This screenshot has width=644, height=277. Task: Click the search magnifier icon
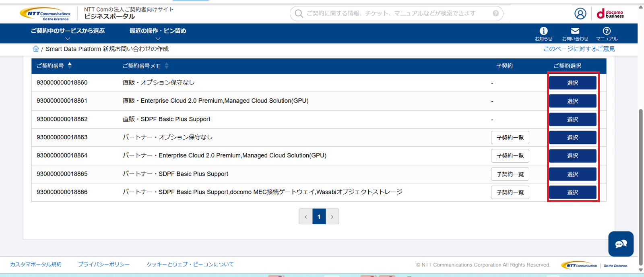[x=299, y=13]
